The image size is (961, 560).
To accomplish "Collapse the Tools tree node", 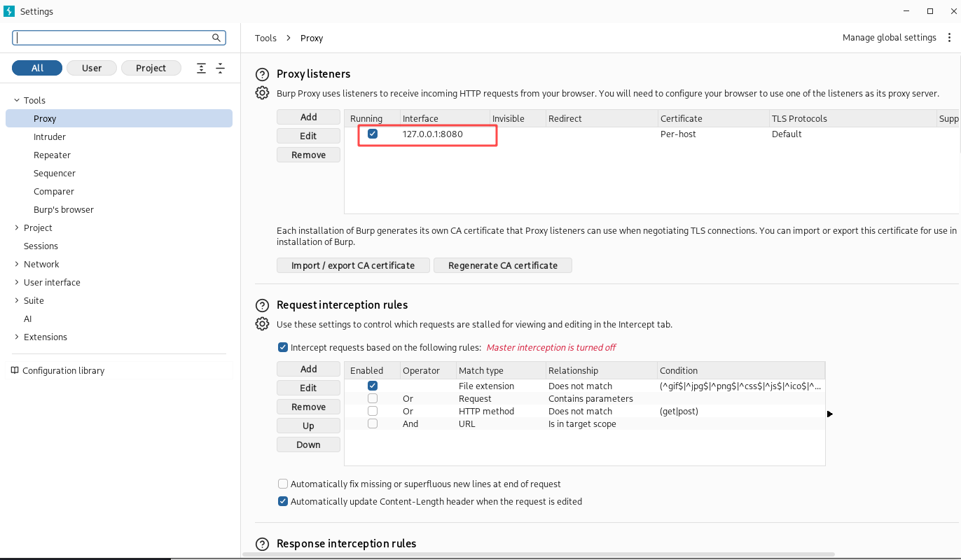I will (17, 100).
